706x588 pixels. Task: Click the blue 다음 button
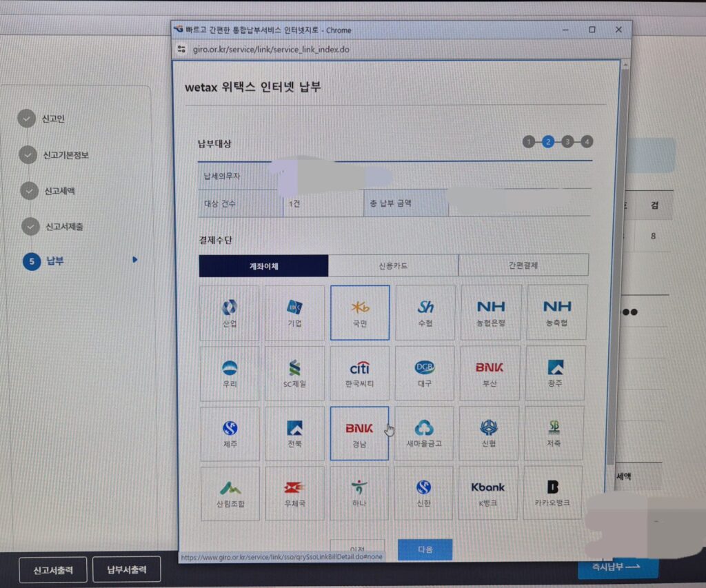pos(425,549)
